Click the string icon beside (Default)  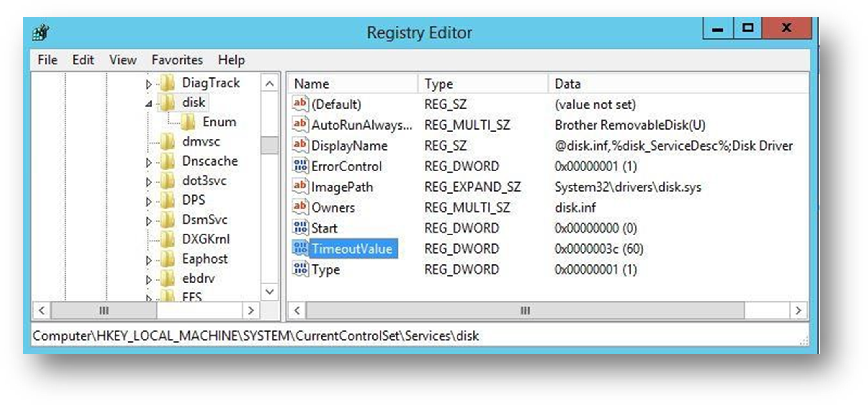(x=300, y=104)
